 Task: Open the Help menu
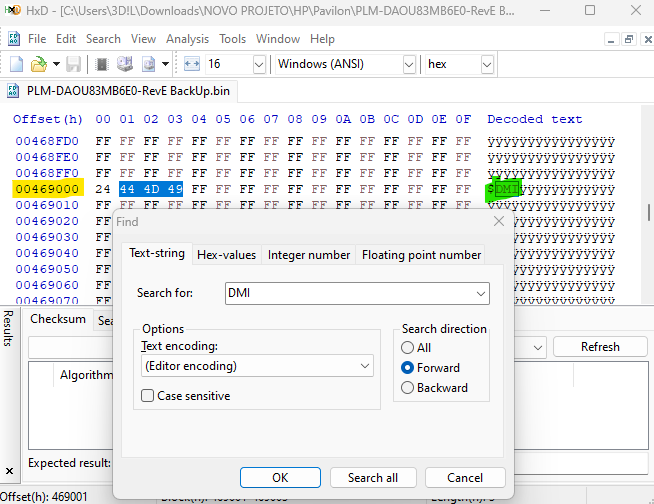click(322, 39)
